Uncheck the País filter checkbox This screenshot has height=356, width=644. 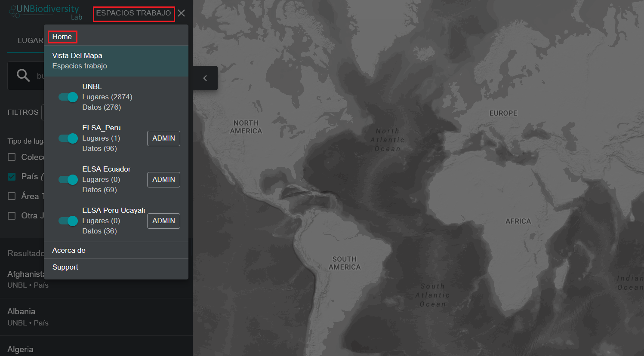[12, 177]
